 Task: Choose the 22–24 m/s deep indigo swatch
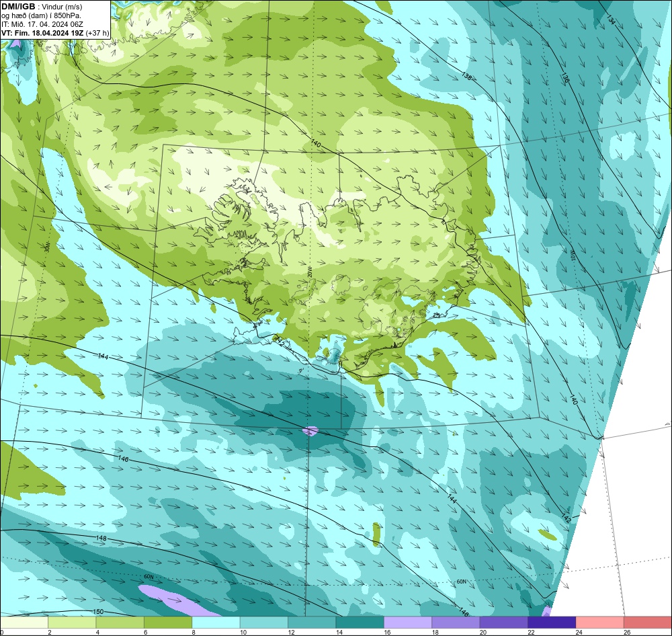[552, 623]
